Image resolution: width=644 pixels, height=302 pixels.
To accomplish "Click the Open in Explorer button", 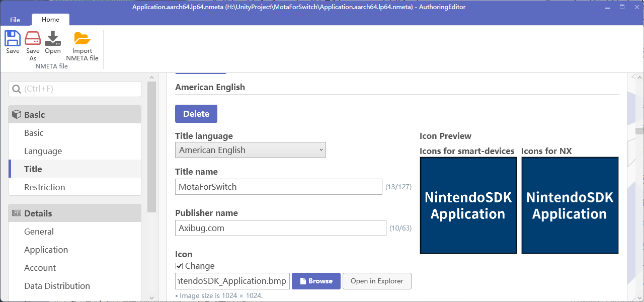I will coord(377,281).
